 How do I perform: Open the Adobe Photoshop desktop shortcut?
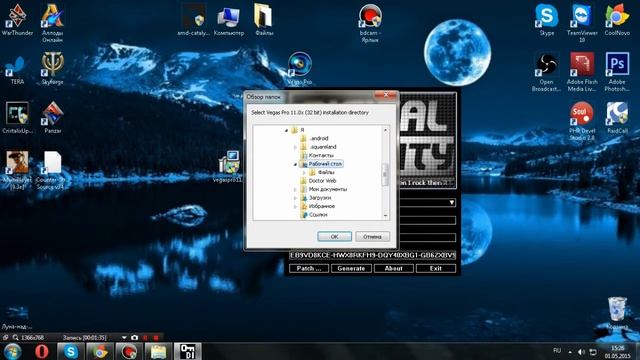(617, 72)
